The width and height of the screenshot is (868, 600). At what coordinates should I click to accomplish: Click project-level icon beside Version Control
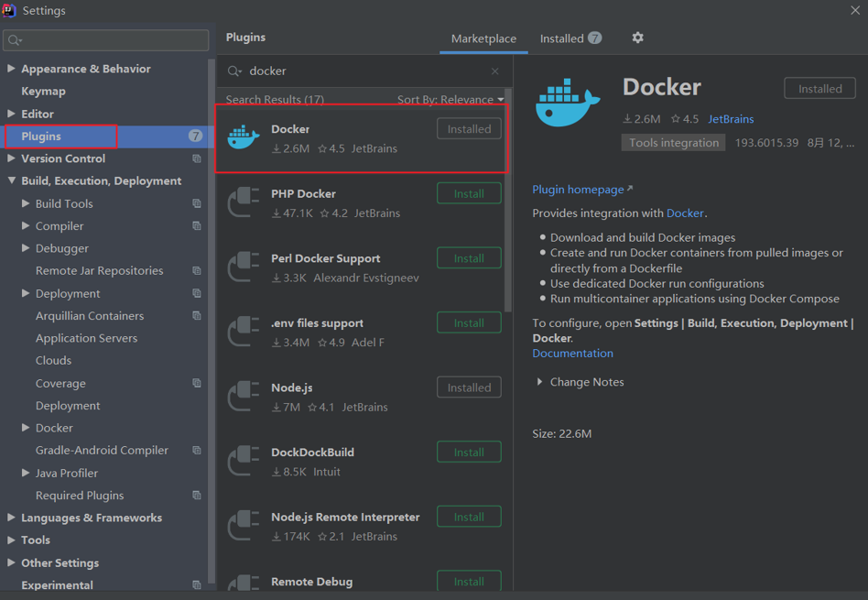pos(197,158)
